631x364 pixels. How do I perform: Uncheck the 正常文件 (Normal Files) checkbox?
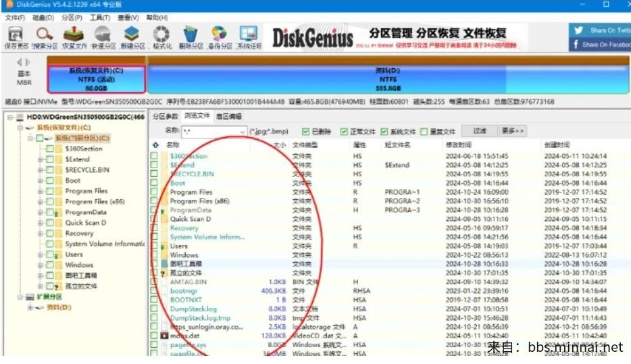pyautogui.click(x=345, y=132)
